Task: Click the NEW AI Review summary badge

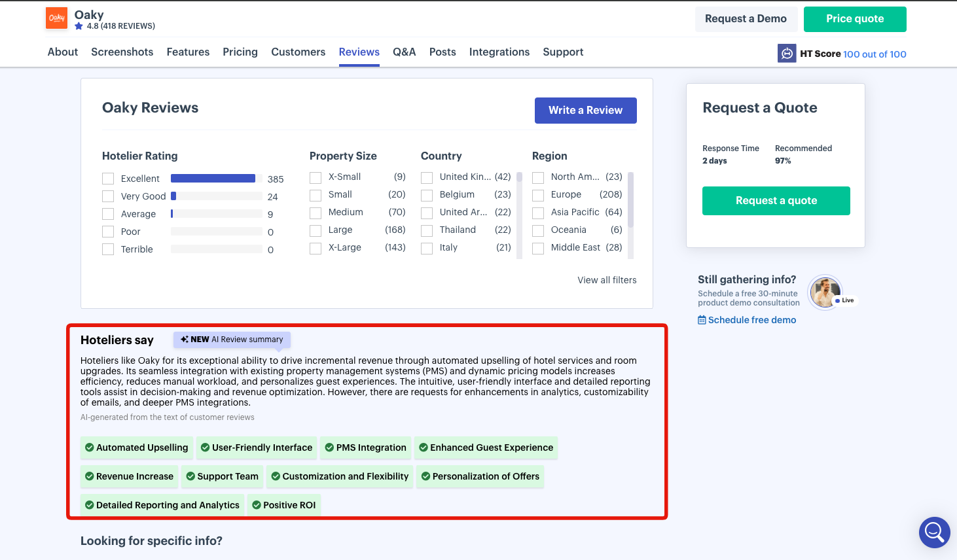Action: 232,340
